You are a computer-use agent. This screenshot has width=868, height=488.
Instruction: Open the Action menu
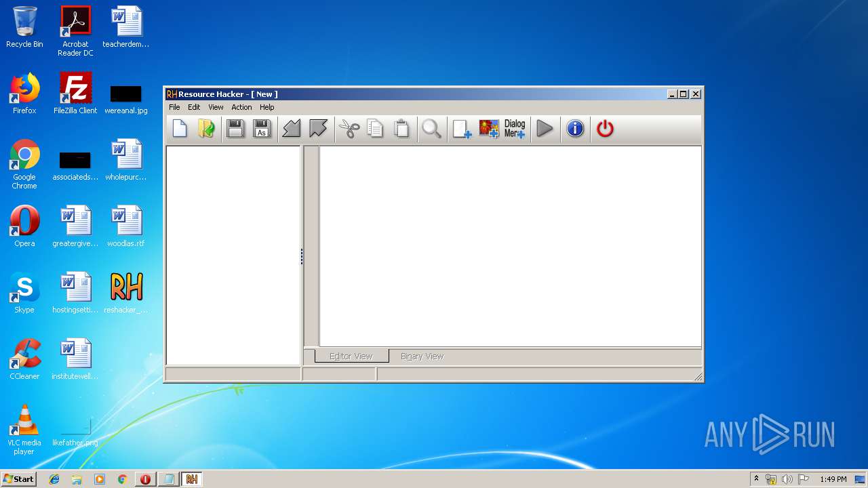tap(241, 107)
